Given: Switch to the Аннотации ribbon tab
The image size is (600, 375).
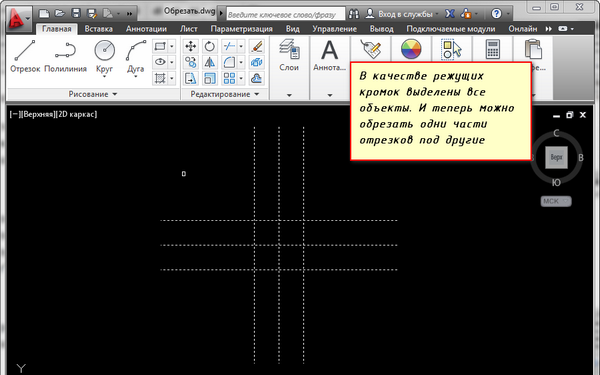Looking at the screenshot, I should 146,29.
